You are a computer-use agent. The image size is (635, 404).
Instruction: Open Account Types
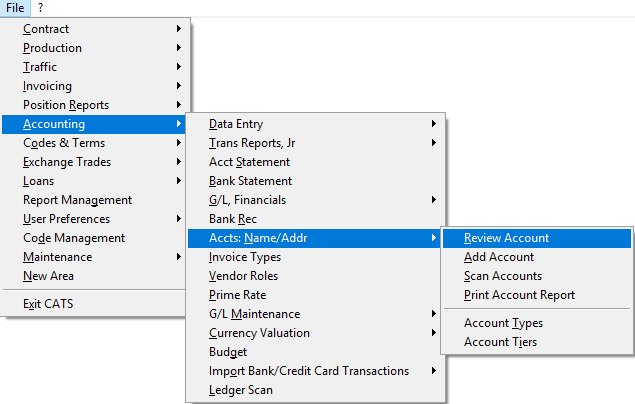(x=537, y=323)
